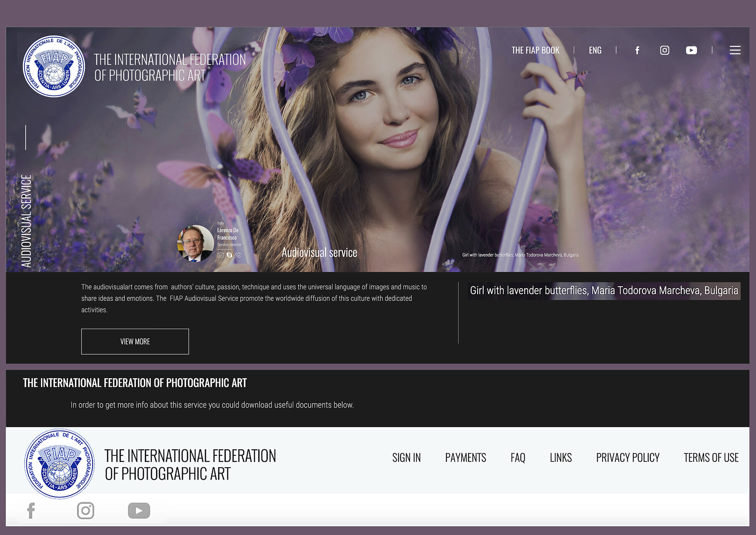This screenshot has height=535, width=756.
Task: Open the FAQ footer link
Action: point(518,458)
